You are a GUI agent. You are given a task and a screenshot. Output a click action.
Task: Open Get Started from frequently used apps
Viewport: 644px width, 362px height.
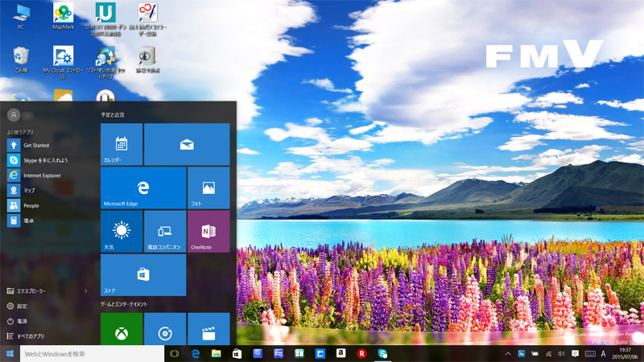35,145
